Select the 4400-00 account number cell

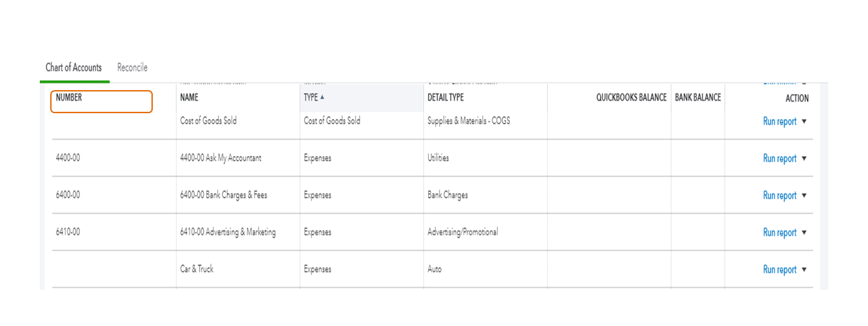pos(68,158)
